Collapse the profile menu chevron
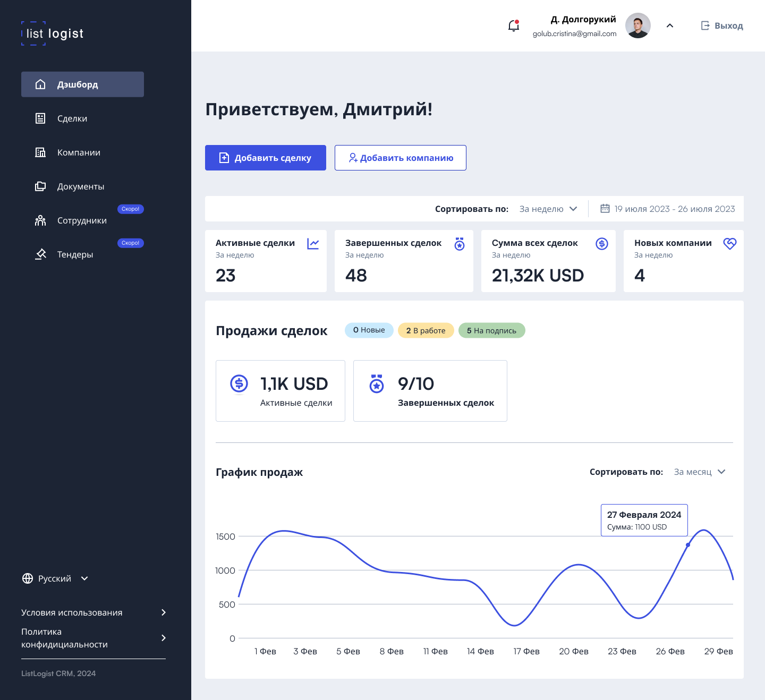This screenshot has height=700, width=765. [670, 25]
